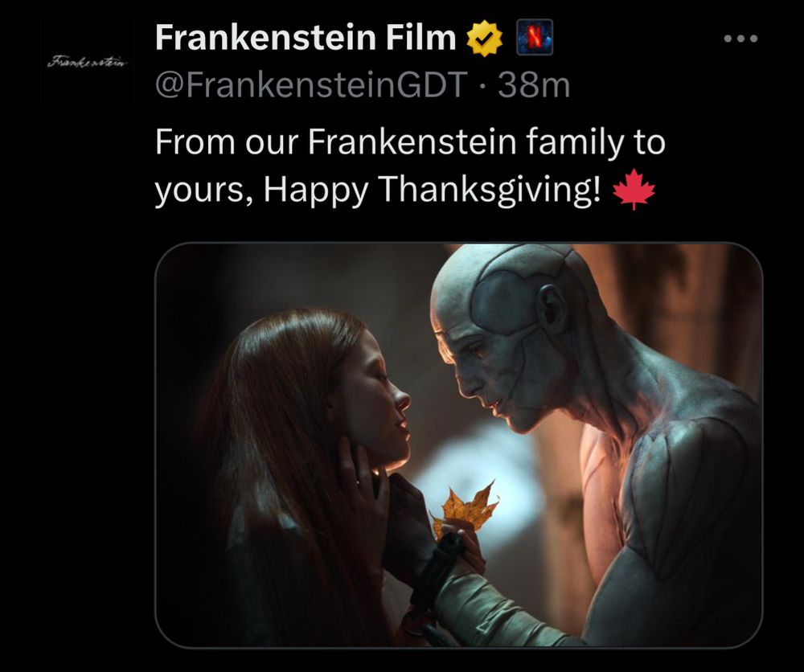804x672 pixels.
Task: Click the creature's bandaged forearm in the photo
Action: tap(492, 604)
